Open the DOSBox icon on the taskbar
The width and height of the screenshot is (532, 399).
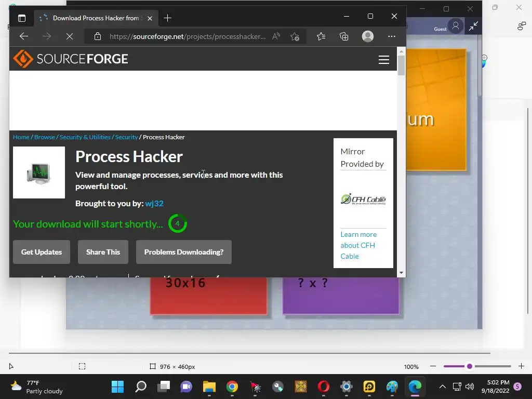pyautogui.click(x=301, y=387)
